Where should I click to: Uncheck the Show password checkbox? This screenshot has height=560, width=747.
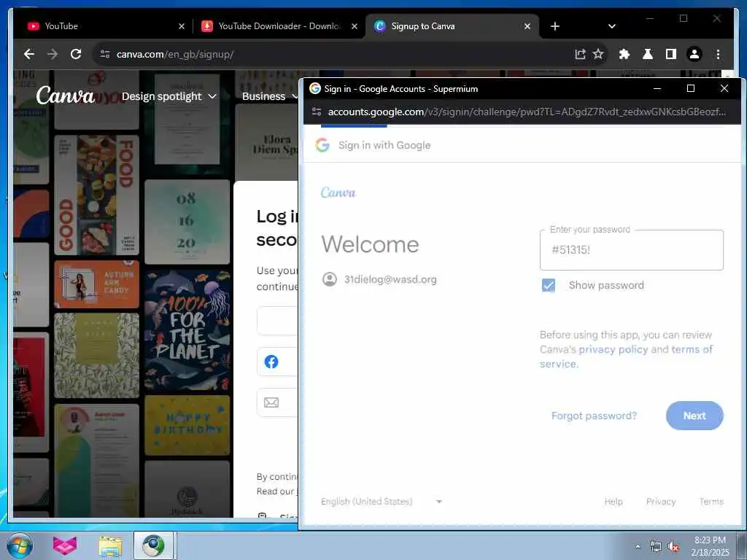(549, 285)
